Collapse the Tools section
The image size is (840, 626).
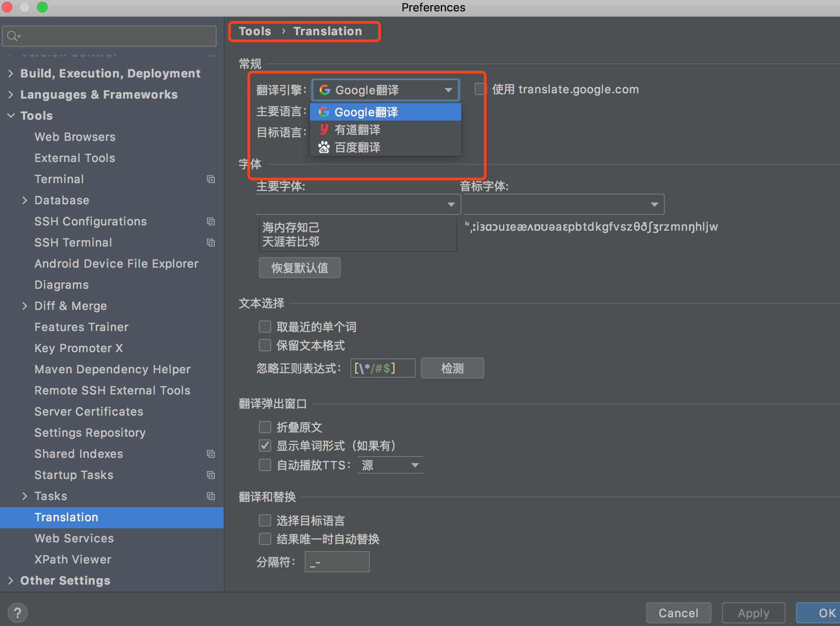tap(11, 116)
